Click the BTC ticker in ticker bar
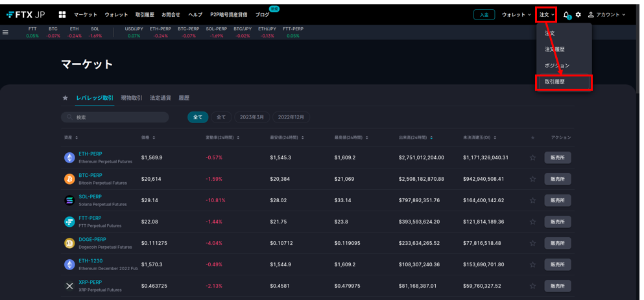 [53, 32]
